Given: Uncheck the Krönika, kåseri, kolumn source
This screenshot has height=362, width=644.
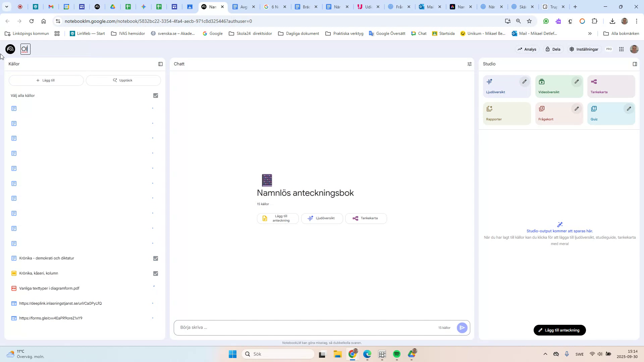Looking at the screenshot, I should pos(155,273).
